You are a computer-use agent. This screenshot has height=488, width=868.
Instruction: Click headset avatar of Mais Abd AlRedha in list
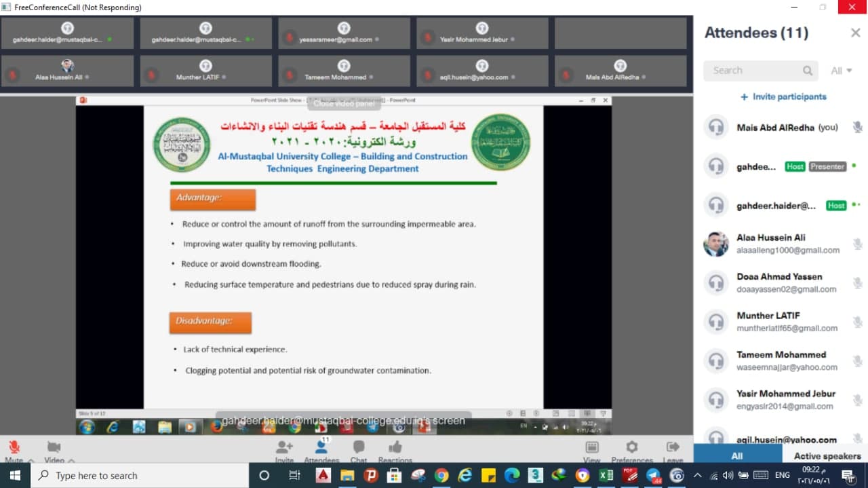coord(716,127)
